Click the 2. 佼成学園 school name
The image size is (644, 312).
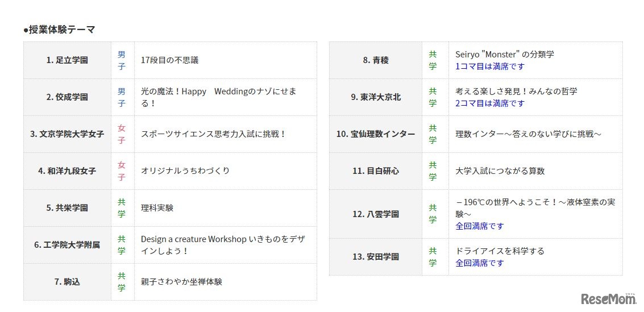point(67,97)
